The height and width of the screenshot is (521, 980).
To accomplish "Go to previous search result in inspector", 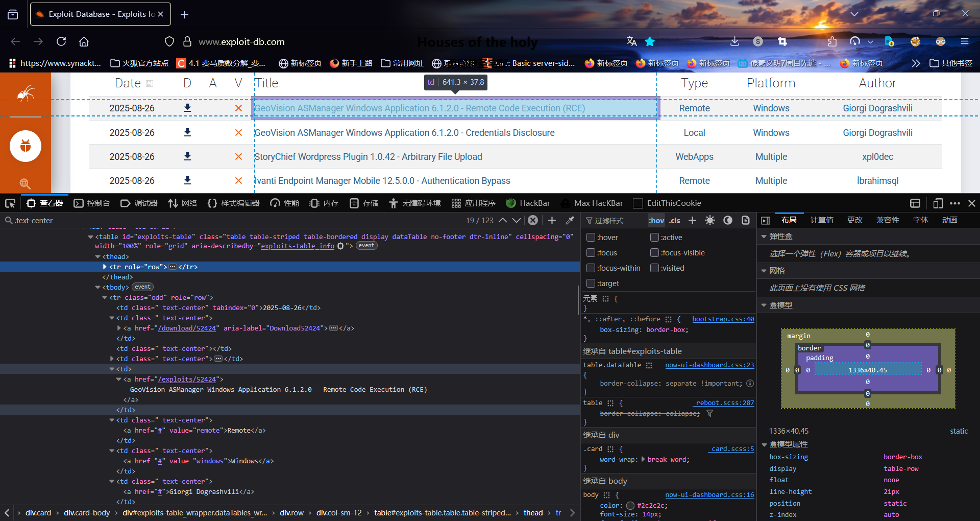I will pos(503,220).
